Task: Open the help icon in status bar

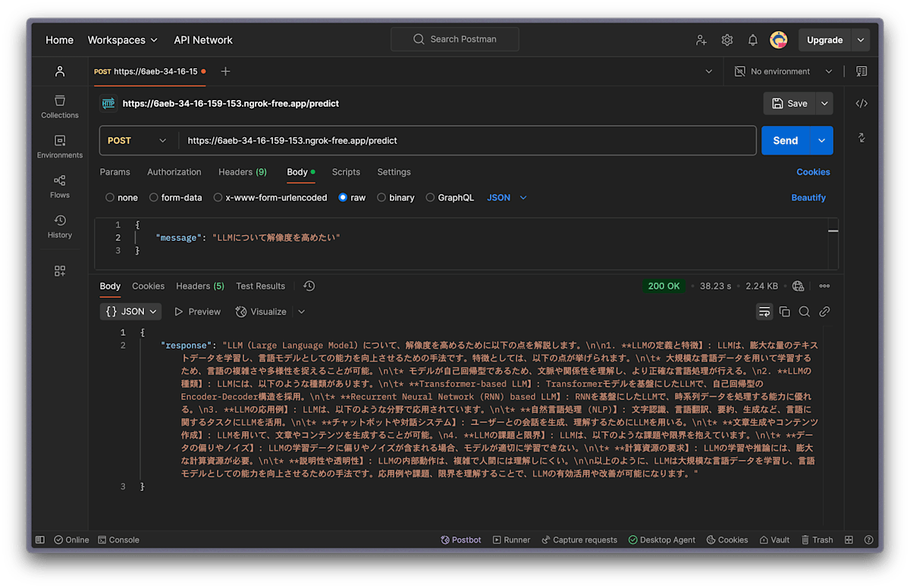Action: pyautogui.click(x=869, y=540)
